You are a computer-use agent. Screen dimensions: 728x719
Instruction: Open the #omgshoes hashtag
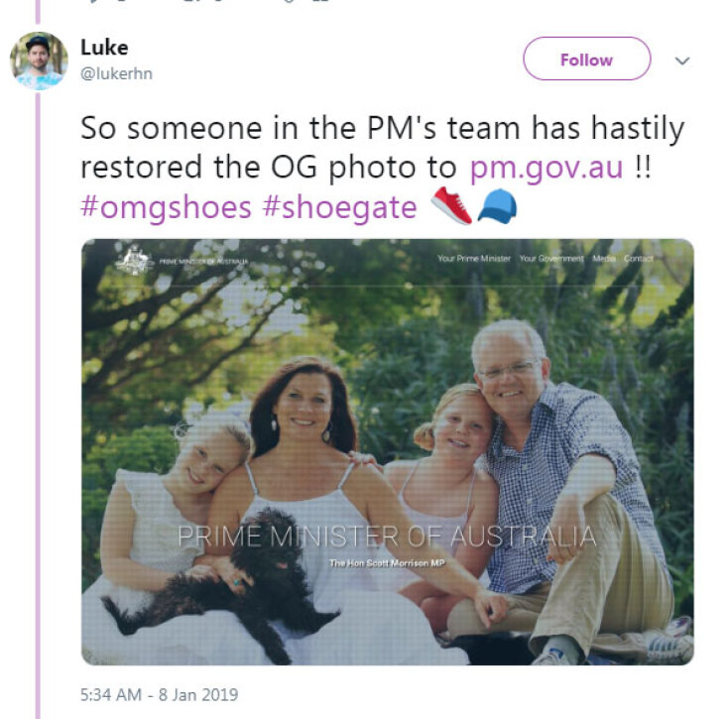click(x=167, y=207)
